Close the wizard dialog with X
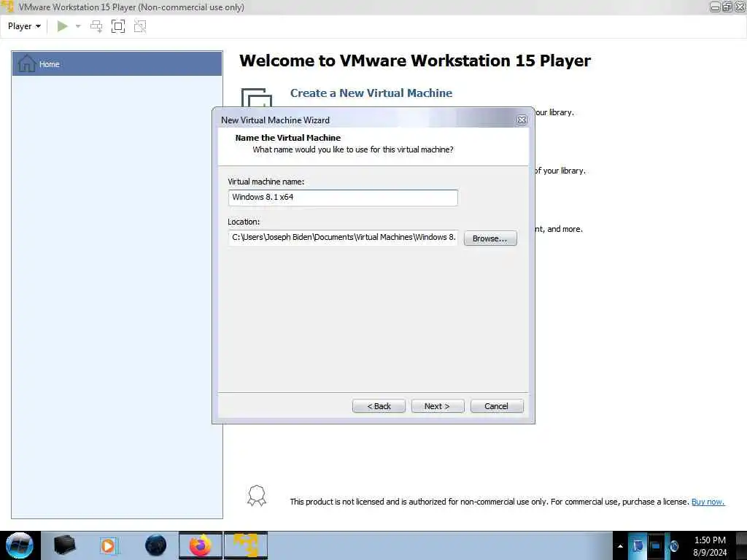The height and width of the screenshot is (560, 747). (x=522, y=120)
